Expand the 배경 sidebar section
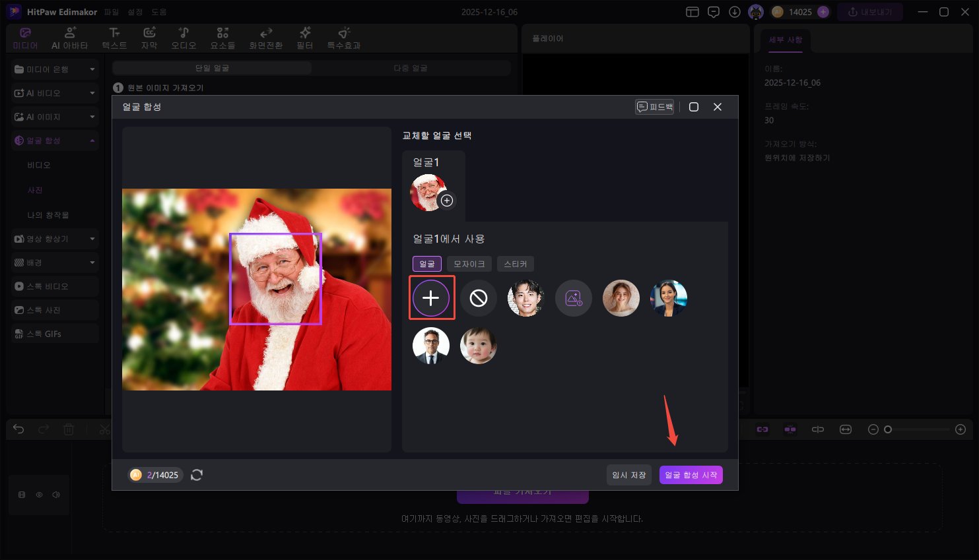979x560 pixels. 54,262
